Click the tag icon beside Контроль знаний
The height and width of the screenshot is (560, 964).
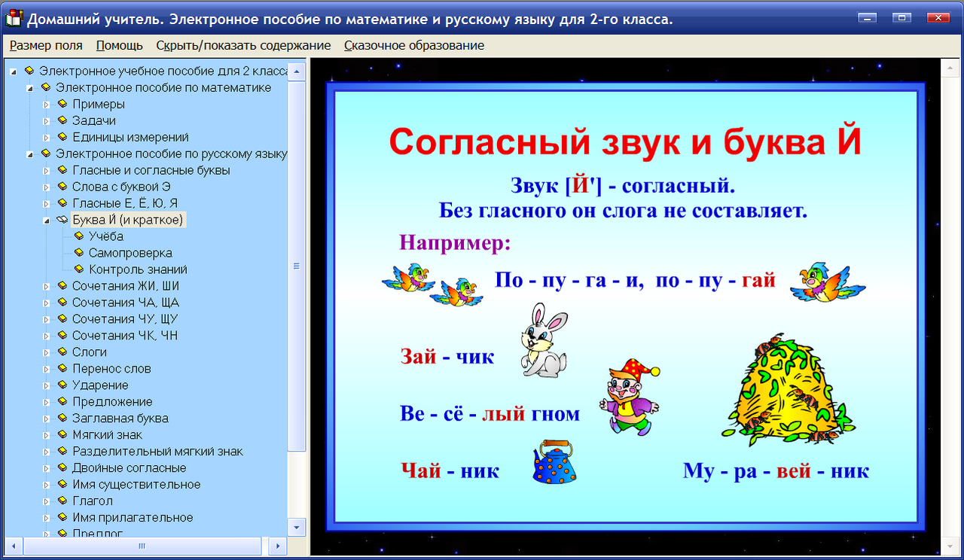(x=80, y=269)
